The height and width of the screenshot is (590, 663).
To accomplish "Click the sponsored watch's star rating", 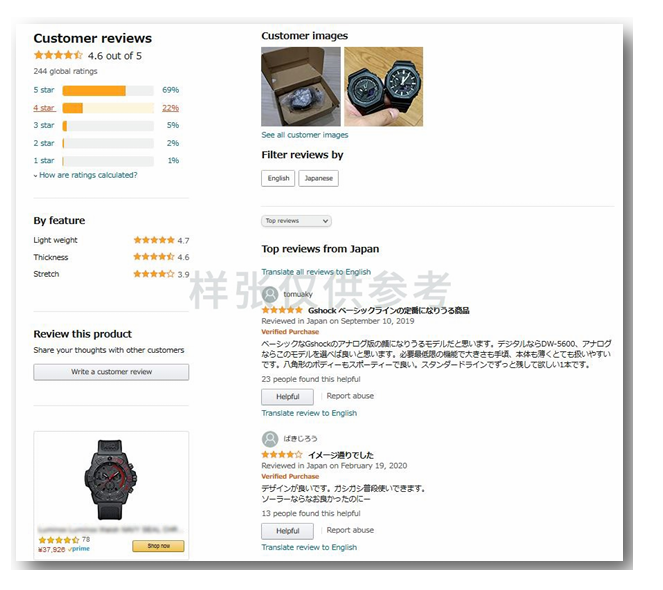I will coord(59,540).
